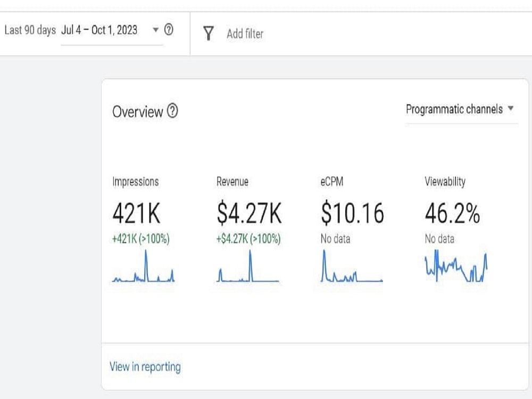Click the Last 90 days label
The width and height of the screenshot is (532, 399).
(x=30, y=30)
